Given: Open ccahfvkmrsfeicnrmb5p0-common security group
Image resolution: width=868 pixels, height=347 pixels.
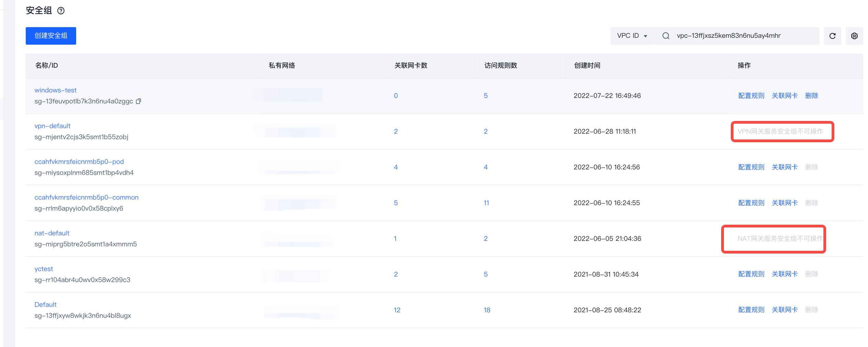Looking at the screenshot, I should [86, 197].
